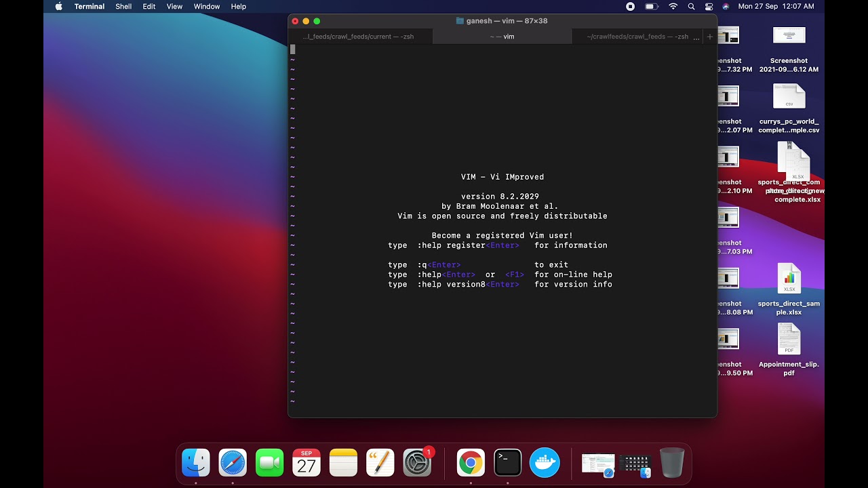This screenshot has height=488, width=868.
Task: Check the battery status icon
Action: click(x=652, y=6)
